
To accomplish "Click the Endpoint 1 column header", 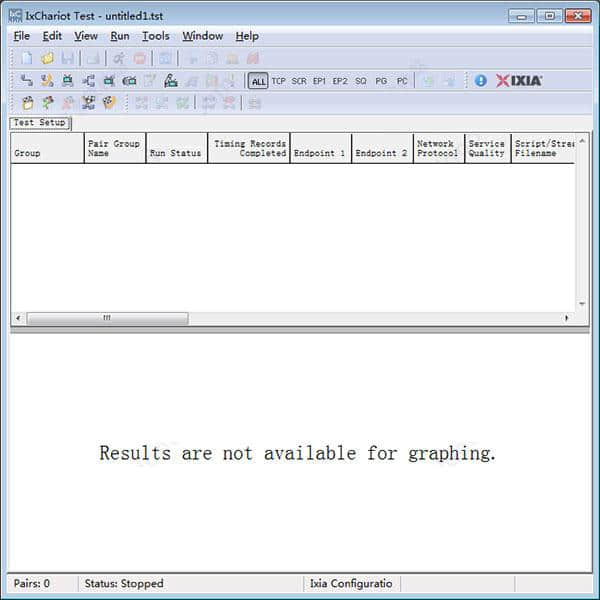I will 321,148.
